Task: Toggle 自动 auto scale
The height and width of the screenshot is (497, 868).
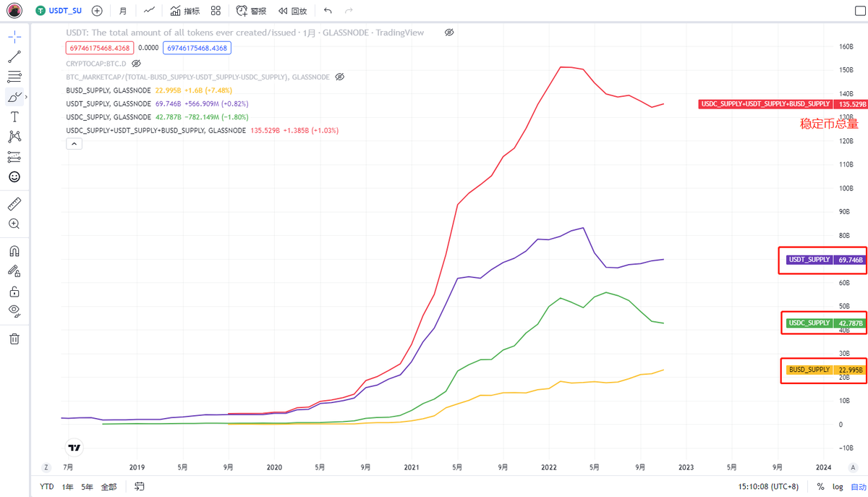Action: 858,487
